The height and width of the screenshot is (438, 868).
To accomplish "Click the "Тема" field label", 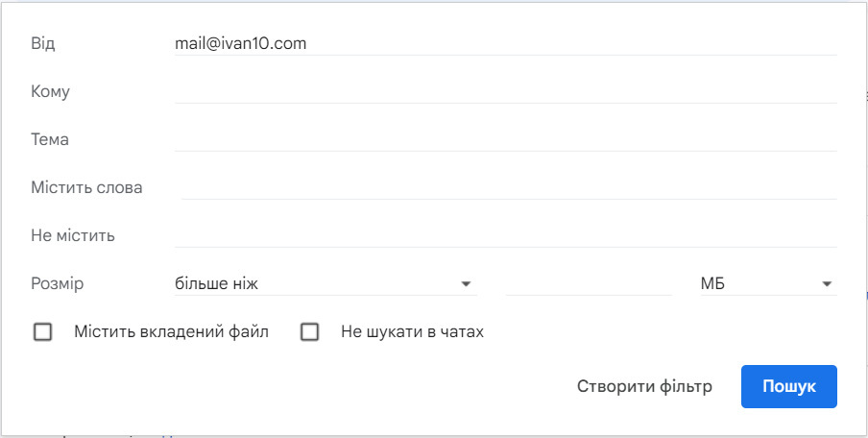I will 50,140.
